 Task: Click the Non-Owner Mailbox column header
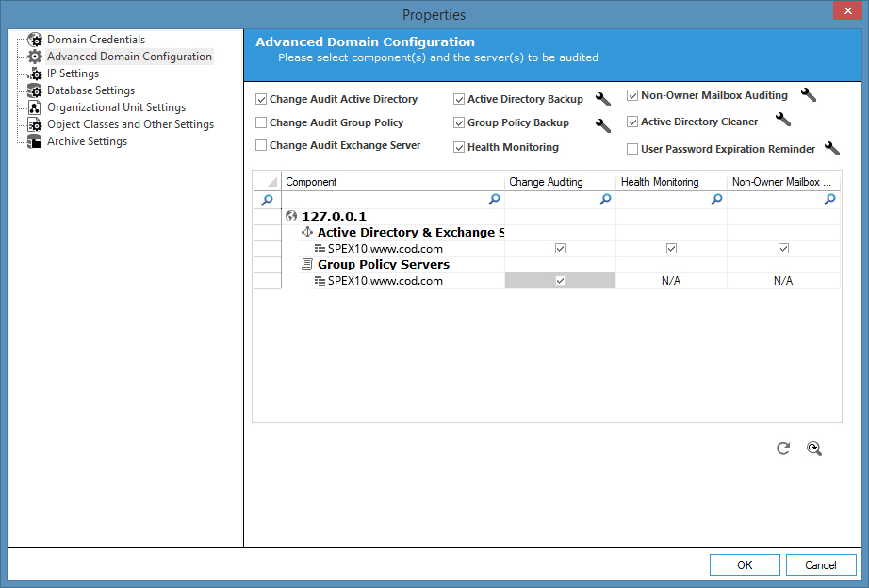783,182
